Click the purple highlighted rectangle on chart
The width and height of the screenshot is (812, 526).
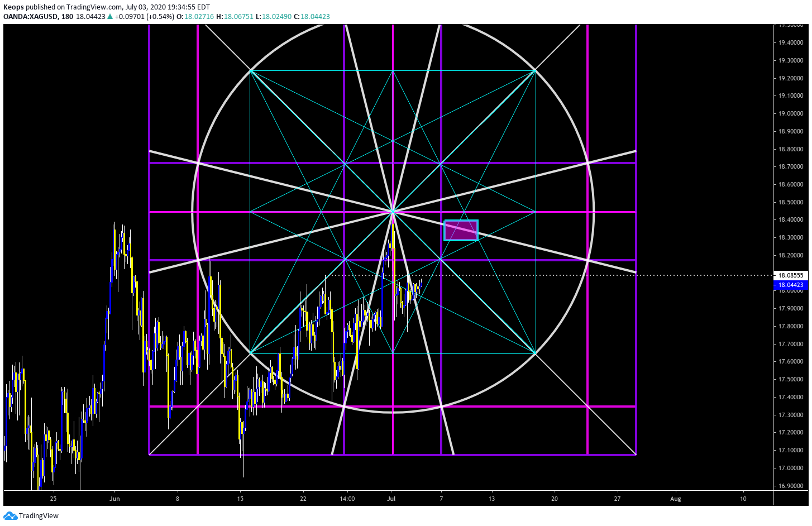(x=461, y=230)
